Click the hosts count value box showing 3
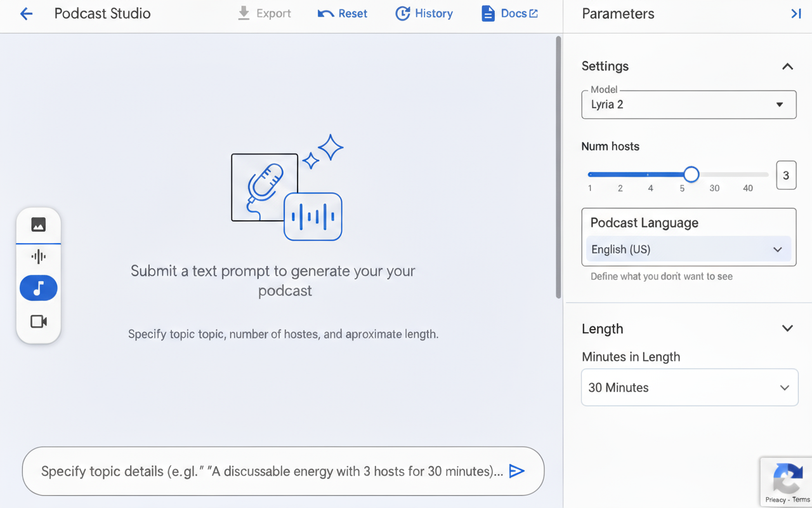The width and height of the screenshot is (812, 508). tap(786, 175)
